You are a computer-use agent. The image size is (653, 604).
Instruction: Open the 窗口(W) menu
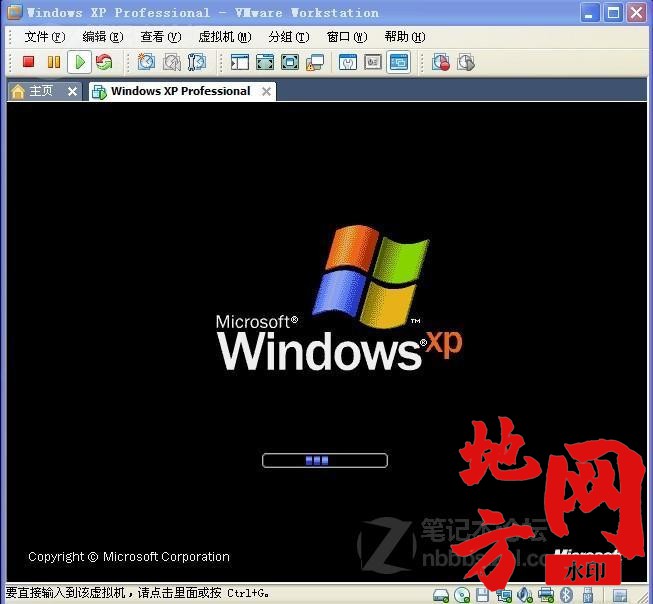pyautogui.click(x=347, y=37)
